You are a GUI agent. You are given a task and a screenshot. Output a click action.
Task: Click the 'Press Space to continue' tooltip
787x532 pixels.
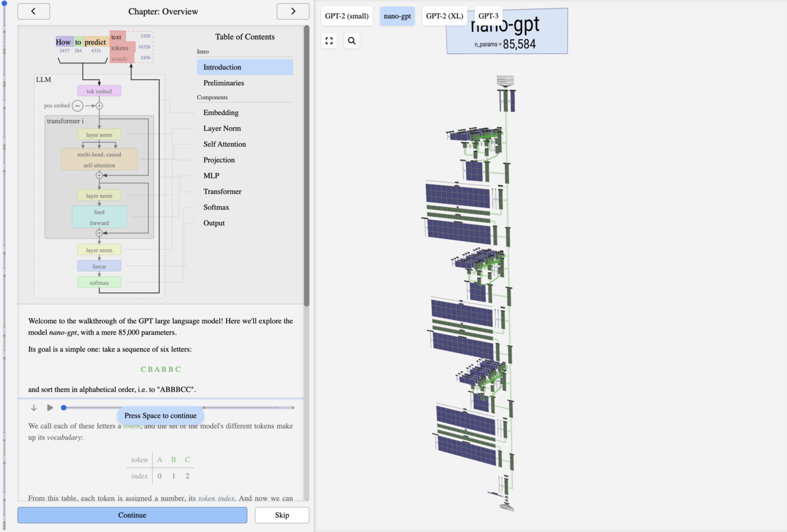click(160, 416)
